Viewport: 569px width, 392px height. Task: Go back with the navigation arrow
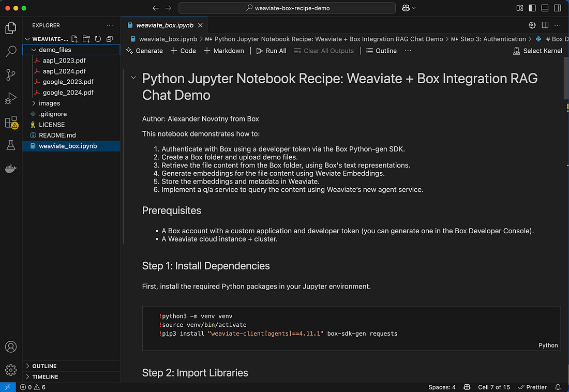tap(156, 8)
